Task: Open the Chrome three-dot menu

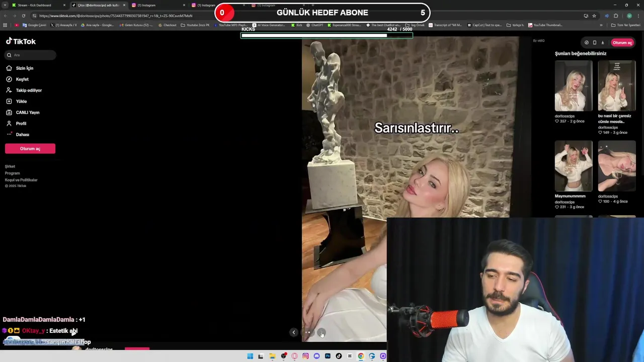Action: (638, 16)
